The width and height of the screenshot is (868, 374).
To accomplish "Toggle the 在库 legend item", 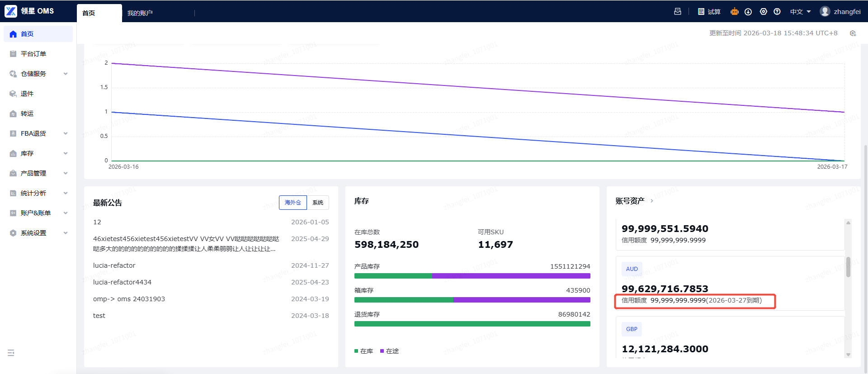I will tap(364, 351).
